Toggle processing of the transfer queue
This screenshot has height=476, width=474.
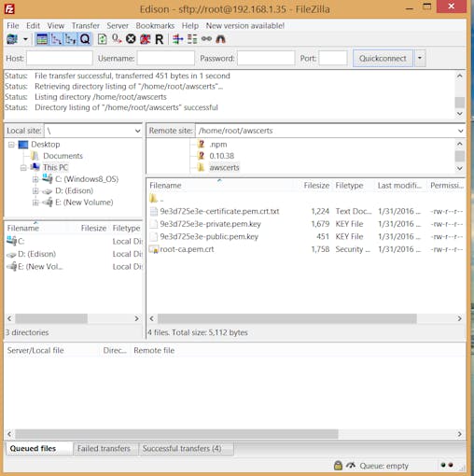[117, 39]
